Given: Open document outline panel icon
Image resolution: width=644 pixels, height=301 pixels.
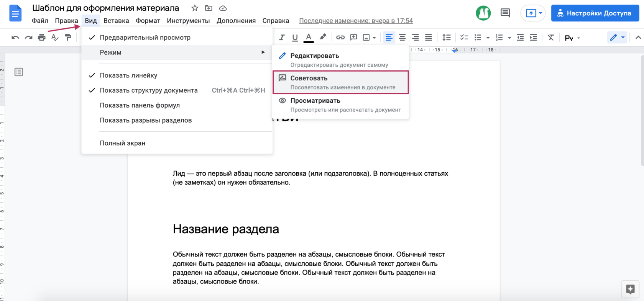Looking at the screenshot, I should [19, 72].
